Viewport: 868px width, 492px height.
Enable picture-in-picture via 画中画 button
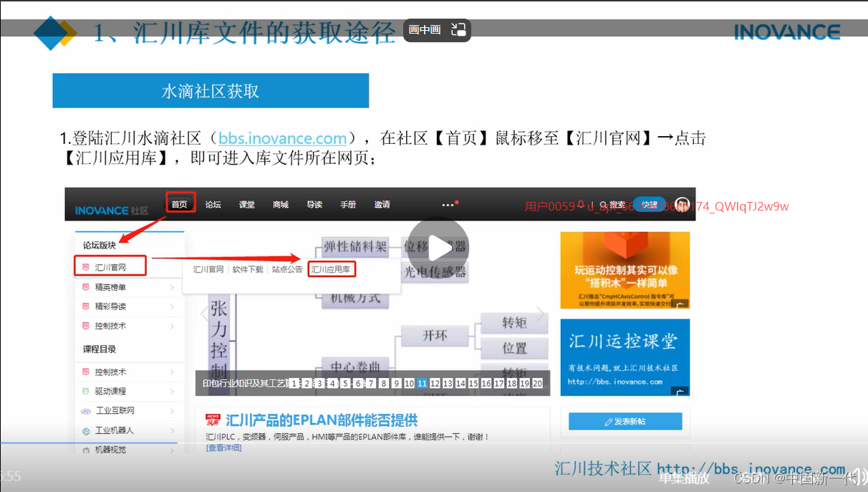point(425,30)
